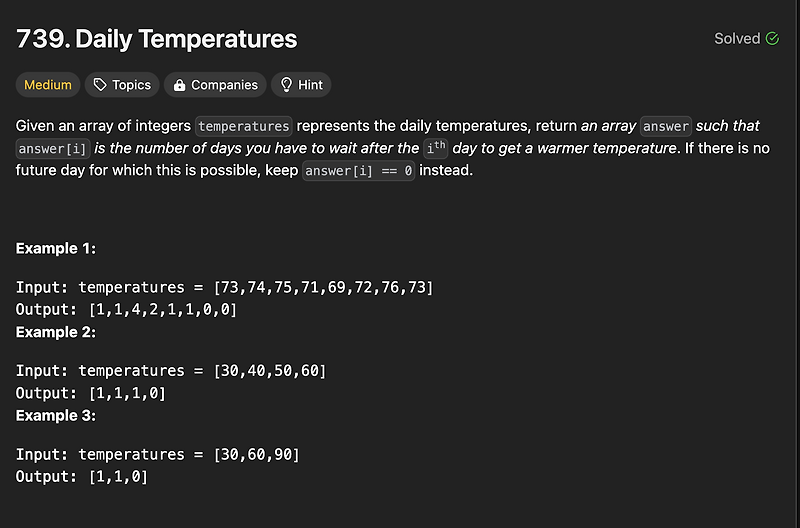
Task: Click the answer[i] == 0 code tag
Action: tap(359, 170)
